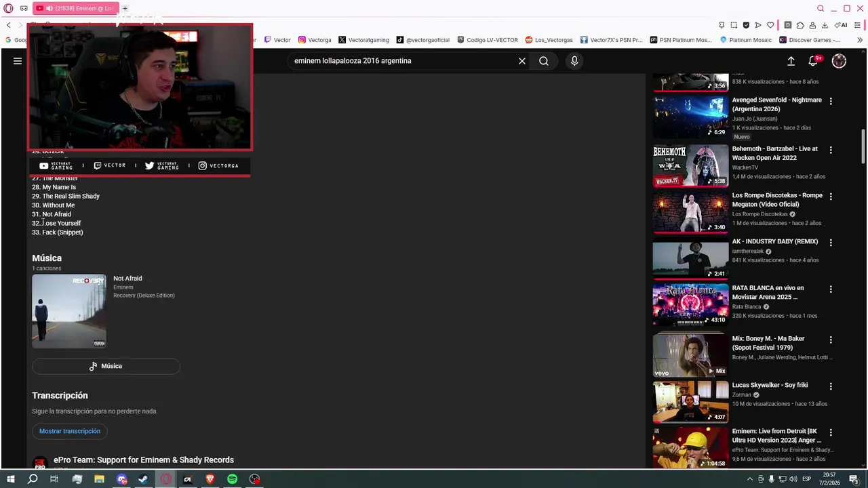This screenshot has height=488, width=868.
Task: Open a new browser tab
Action: click(125, 8)
